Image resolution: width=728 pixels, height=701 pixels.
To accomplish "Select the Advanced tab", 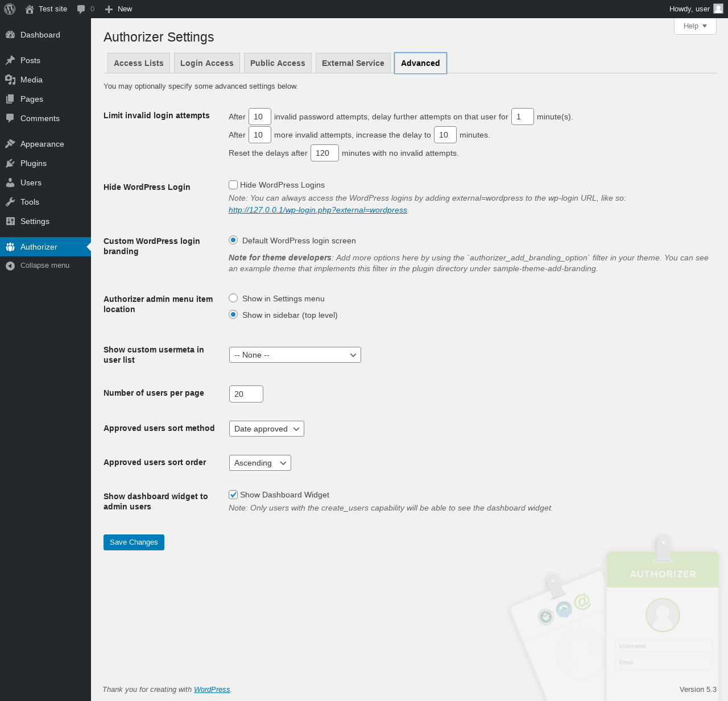I will pos(420,63).
